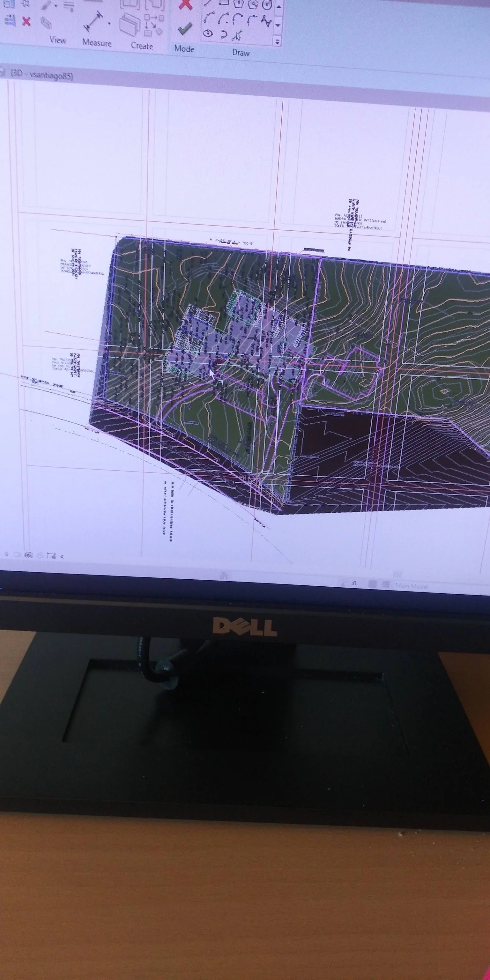Open the Main Model design options dropdown
The image size is (490, 980).
pos(412,586)
